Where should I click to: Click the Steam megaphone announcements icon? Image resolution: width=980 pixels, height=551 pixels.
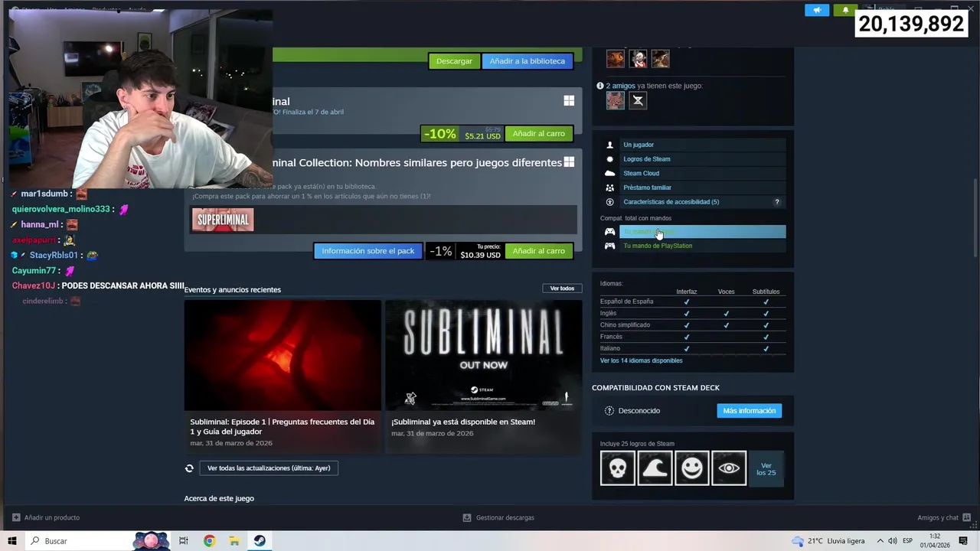pyautogui.click(x=817, y=10)
